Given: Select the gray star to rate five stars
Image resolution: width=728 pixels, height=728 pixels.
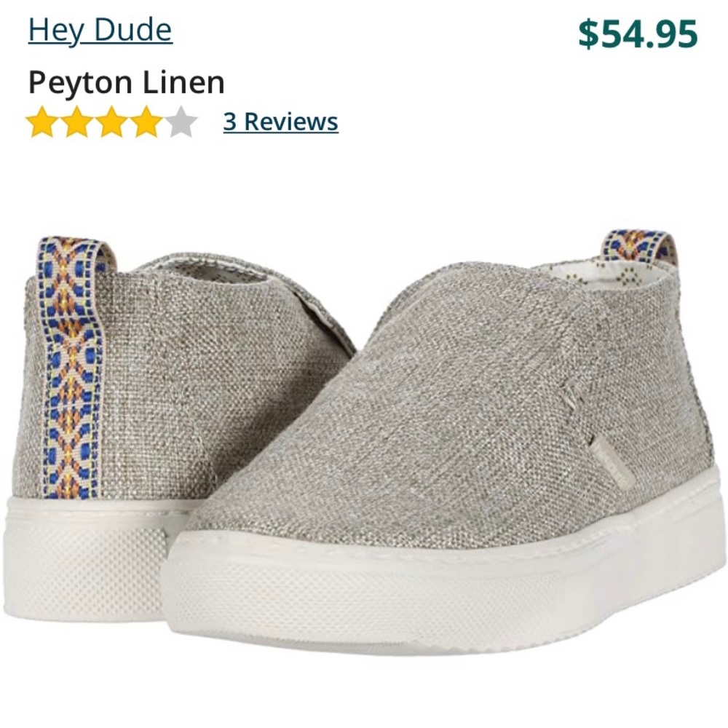Looking at the screenshot, I should [x=183, y=120].
